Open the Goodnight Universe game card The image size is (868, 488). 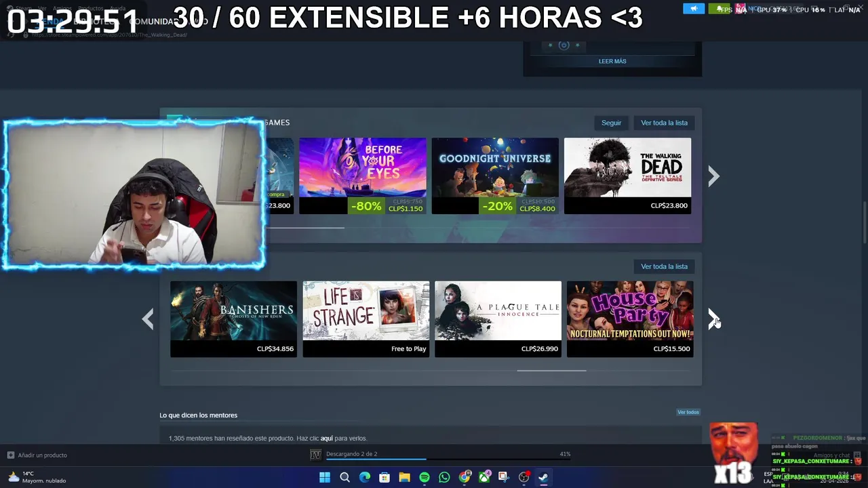(x=495, y=176)
